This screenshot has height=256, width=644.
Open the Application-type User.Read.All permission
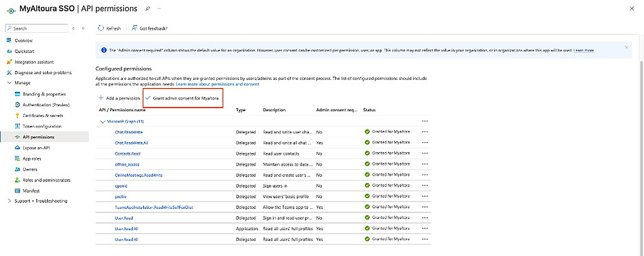click(126, 229)
